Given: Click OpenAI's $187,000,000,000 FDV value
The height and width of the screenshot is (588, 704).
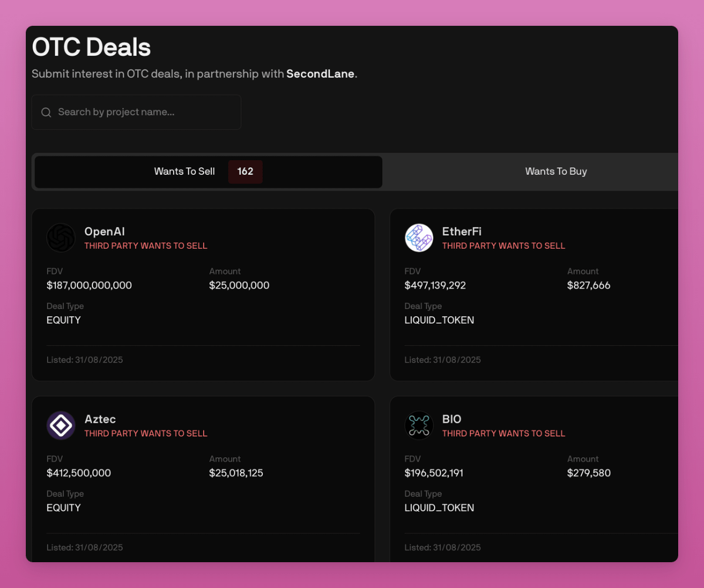Looking at the screenshot, I should tap(89, 286).
